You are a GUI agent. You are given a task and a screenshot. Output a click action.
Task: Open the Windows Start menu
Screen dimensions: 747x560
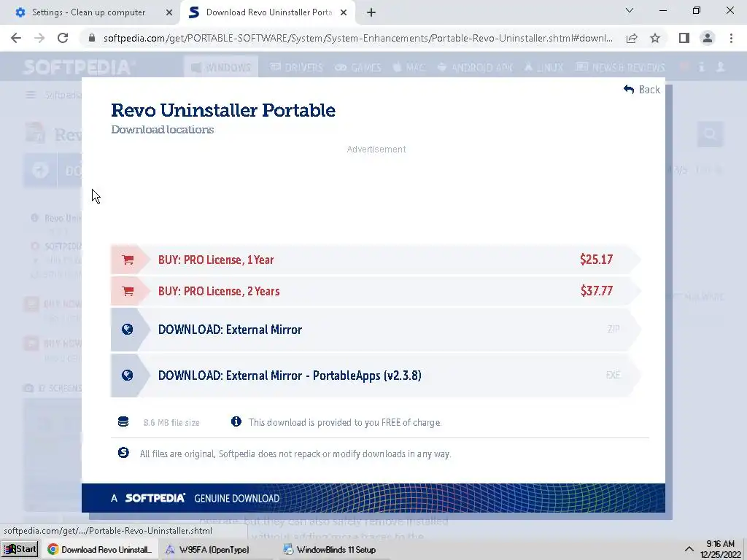pyautogui.click(x=20, y=549)
